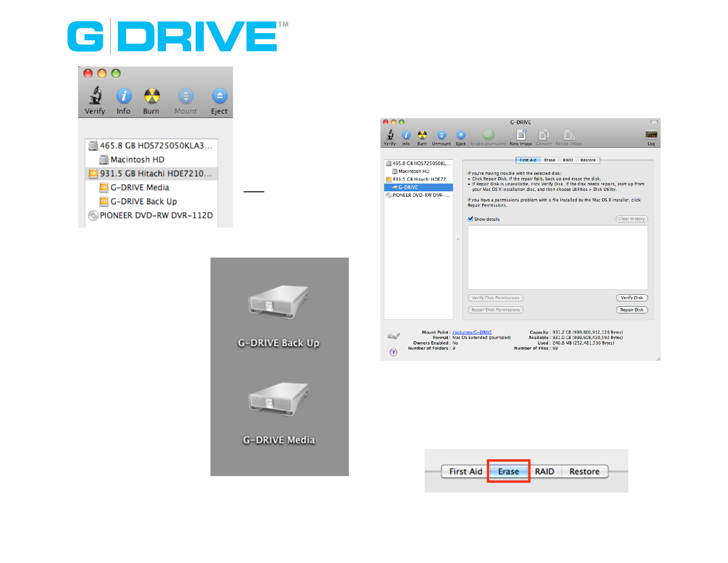
Task: Click the Clear History button
Action: 631,219
